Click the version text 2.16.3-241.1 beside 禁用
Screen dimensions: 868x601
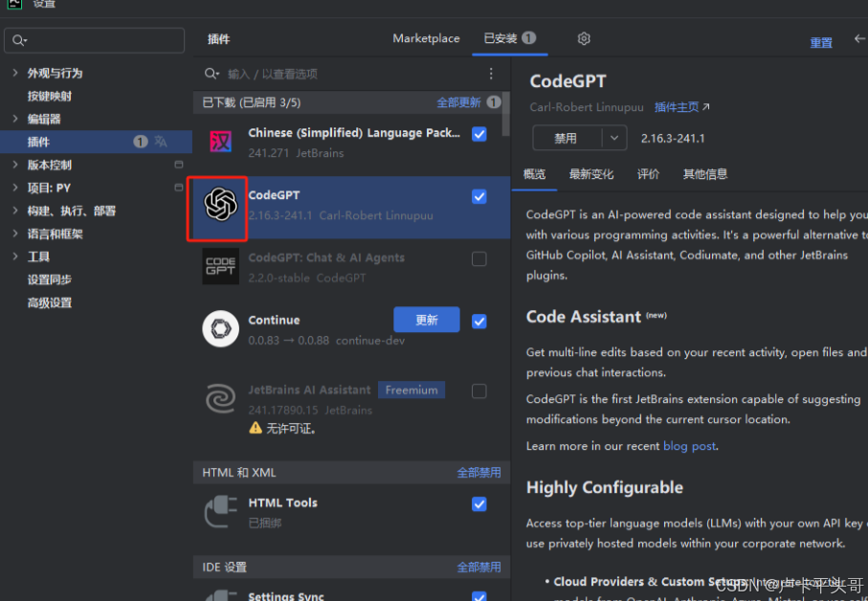click(x=673, y=139)
